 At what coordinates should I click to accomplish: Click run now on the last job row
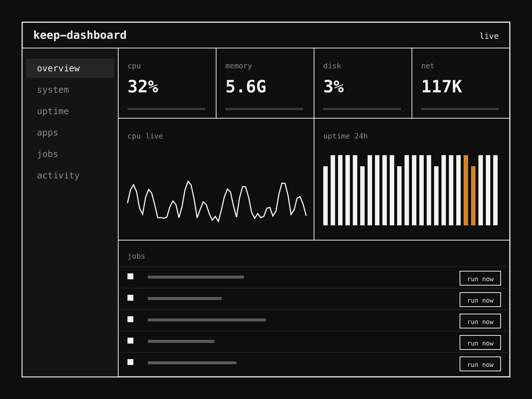pos(480,364)
